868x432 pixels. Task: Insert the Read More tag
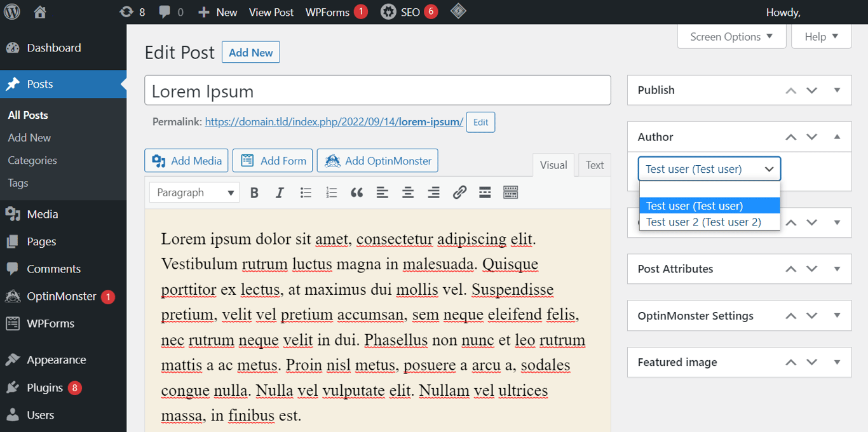pos(485,192)
